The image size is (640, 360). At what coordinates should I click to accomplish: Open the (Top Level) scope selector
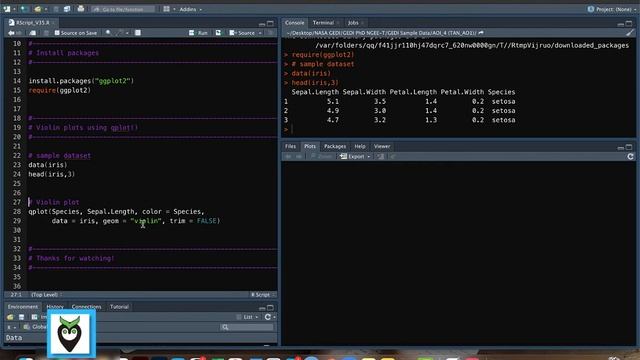point(46,294)
